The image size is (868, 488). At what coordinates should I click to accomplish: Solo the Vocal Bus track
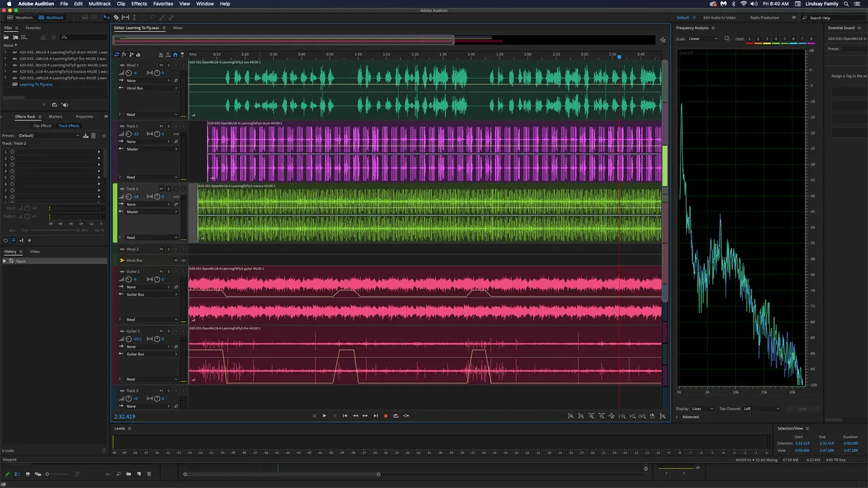click(x=184, y=260)
